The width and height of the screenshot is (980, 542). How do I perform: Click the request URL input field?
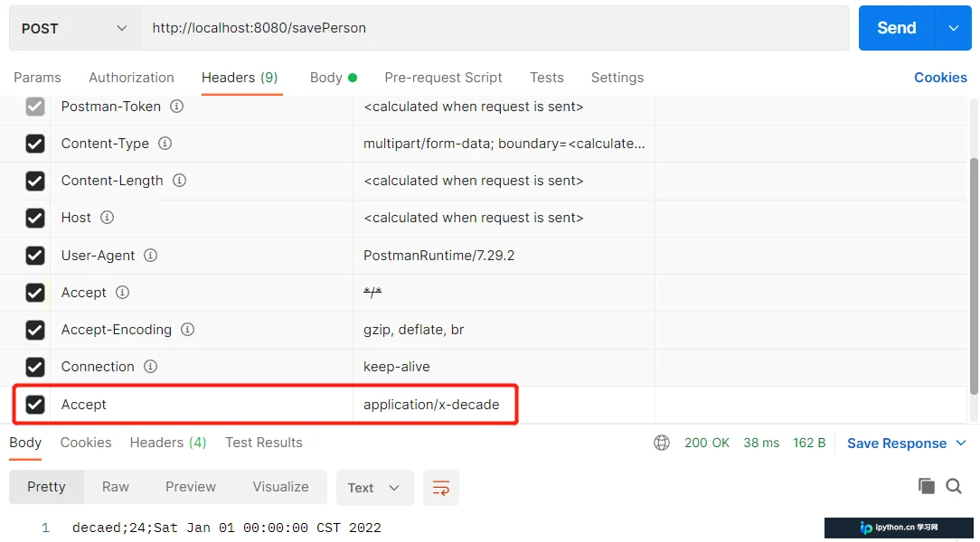(x=495, y=28)
